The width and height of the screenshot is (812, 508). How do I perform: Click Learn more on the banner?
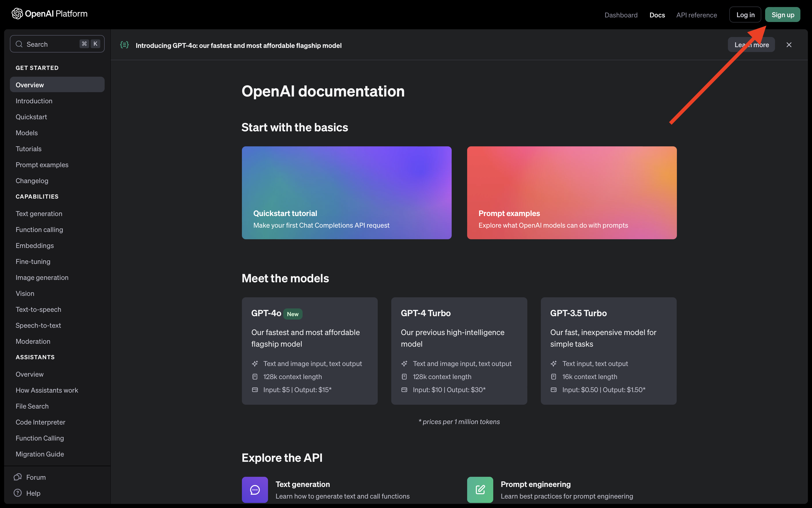tap(751, 45)
